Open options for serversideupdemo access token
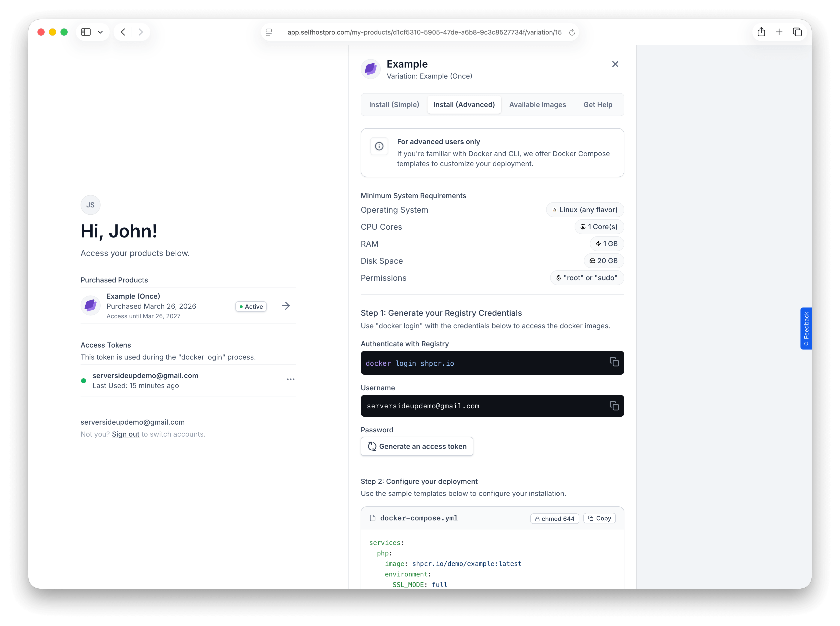840x626 pixels. 291,379
